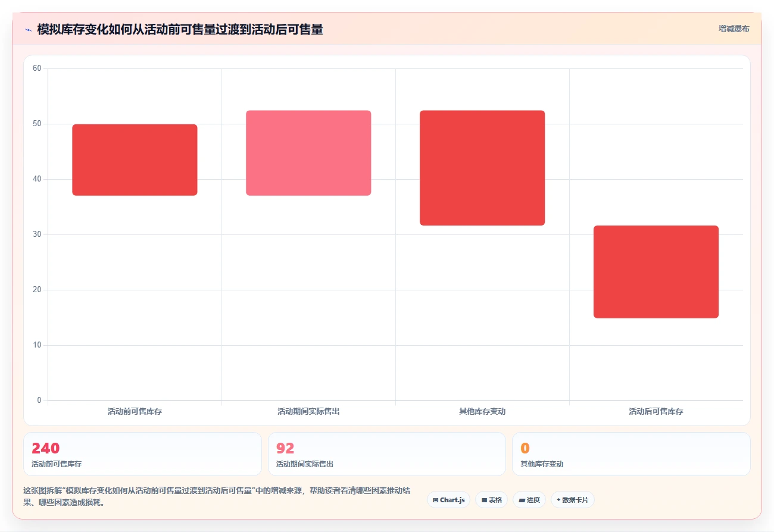The height and width of the screenshot is (532, 774).
Task: Click the chart title 模拟库存变化如何从活动前可售量过渡到活动后可售量
Action: (x=180, y=29)
